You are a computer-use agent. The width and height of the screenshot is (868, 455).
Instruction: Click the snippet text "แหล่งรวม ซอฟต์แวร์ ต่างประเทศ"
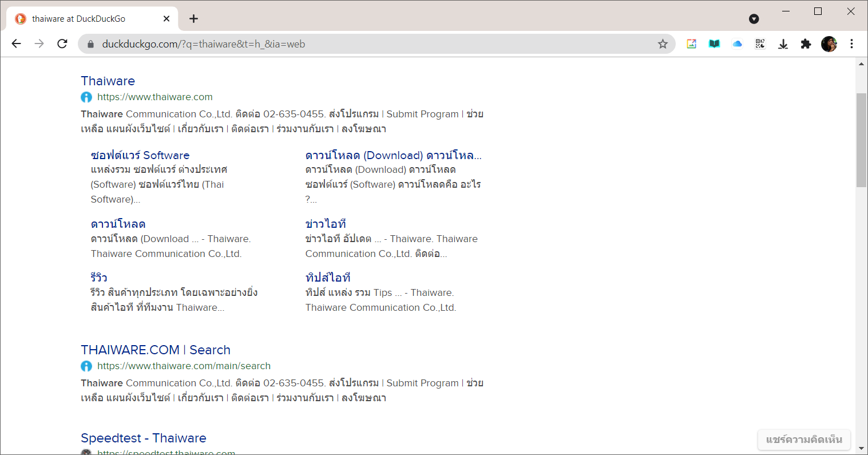point(159,170)
